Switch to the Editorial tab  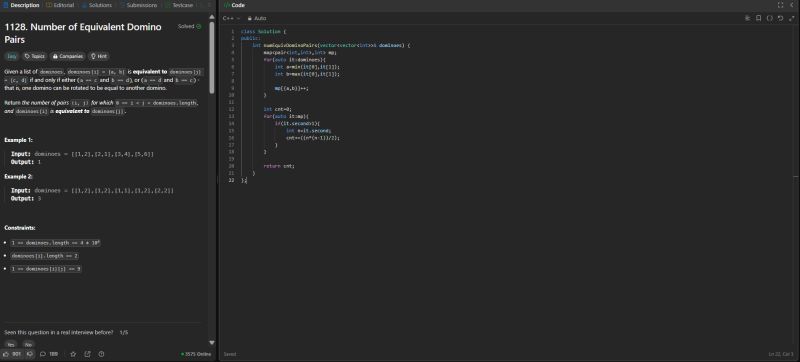tap(60, 5)
